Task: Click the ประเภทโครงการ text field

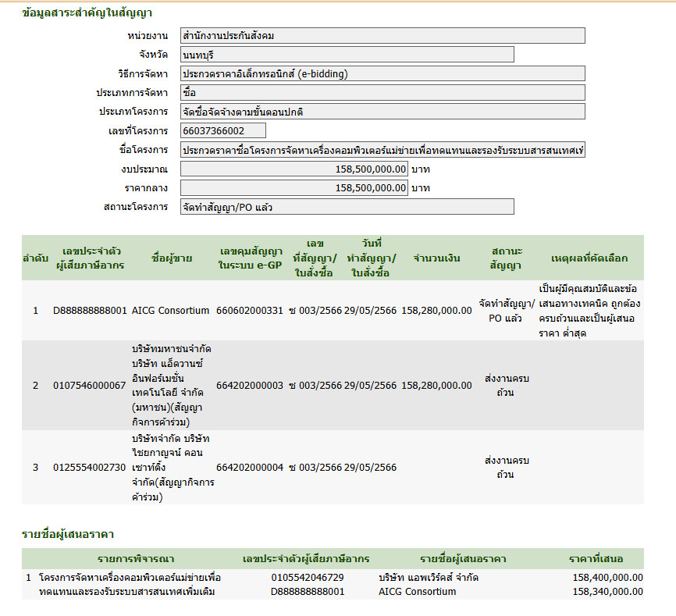Action: (x=382, y=112)
